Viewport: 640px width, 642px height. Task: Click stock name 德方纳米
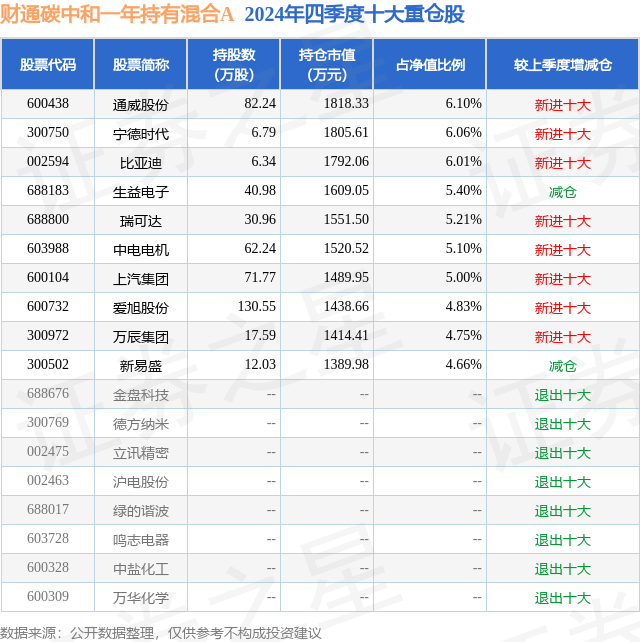[x=141, y=425]
